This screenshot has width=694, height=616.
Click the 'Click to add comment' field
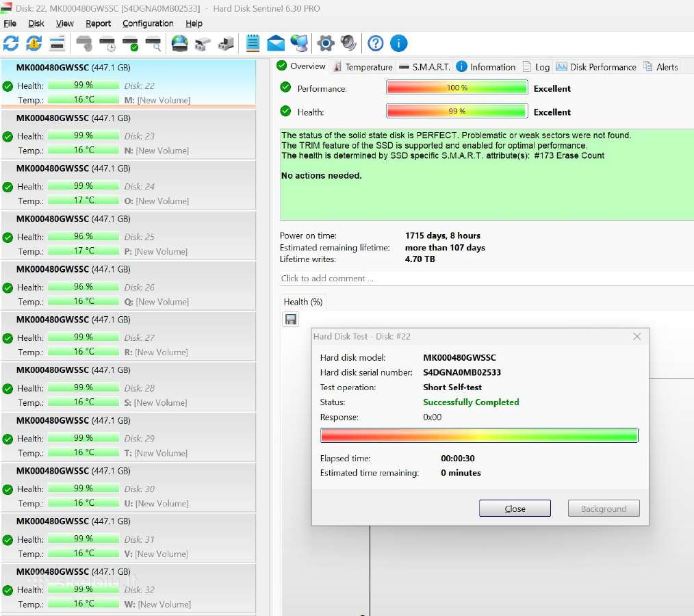pos(487,279)
